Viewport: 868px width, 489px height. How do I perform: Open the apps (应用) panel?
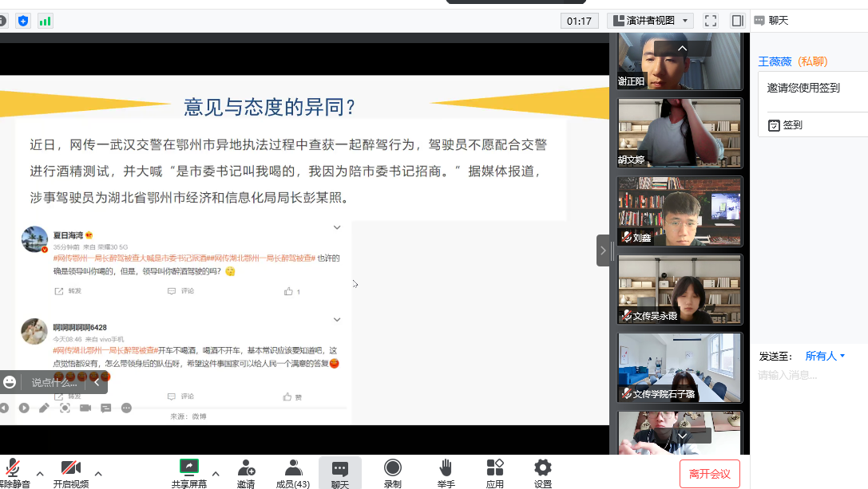point(494,472)
